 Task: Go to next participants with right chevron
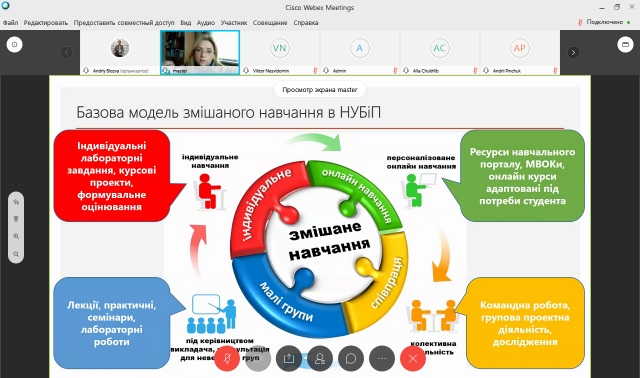[573, 52]
